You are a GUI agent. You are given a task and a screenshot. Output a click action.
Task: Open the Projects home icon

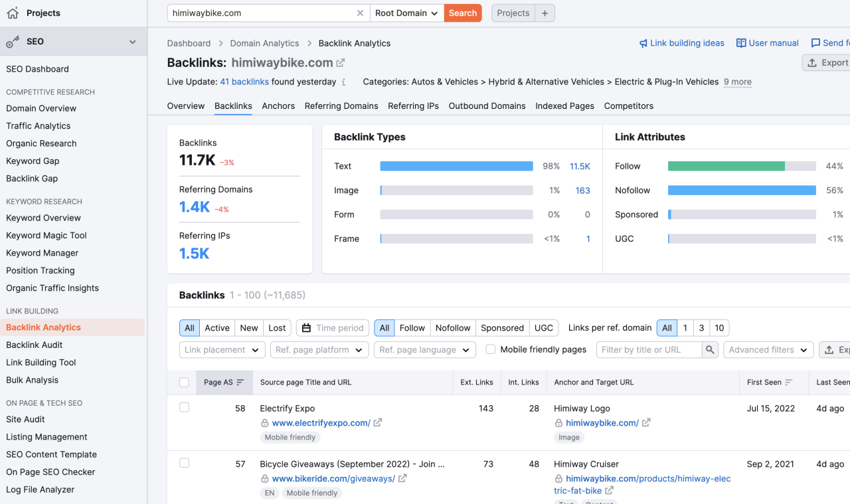point(13,13)
